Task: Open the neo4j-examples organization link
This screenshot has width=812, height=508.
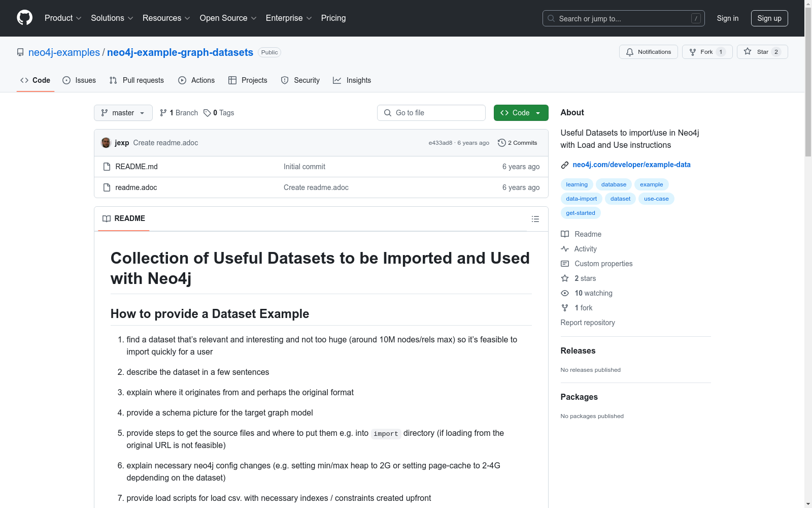Action: click(x=64, y=52)
